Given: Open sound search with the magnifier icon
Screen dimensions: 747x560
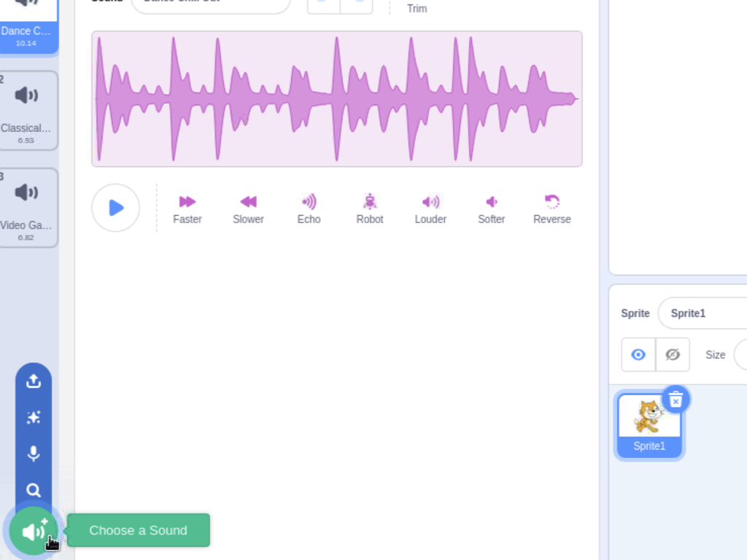Looking at the screenshot, I should click(x=34, y=490).
